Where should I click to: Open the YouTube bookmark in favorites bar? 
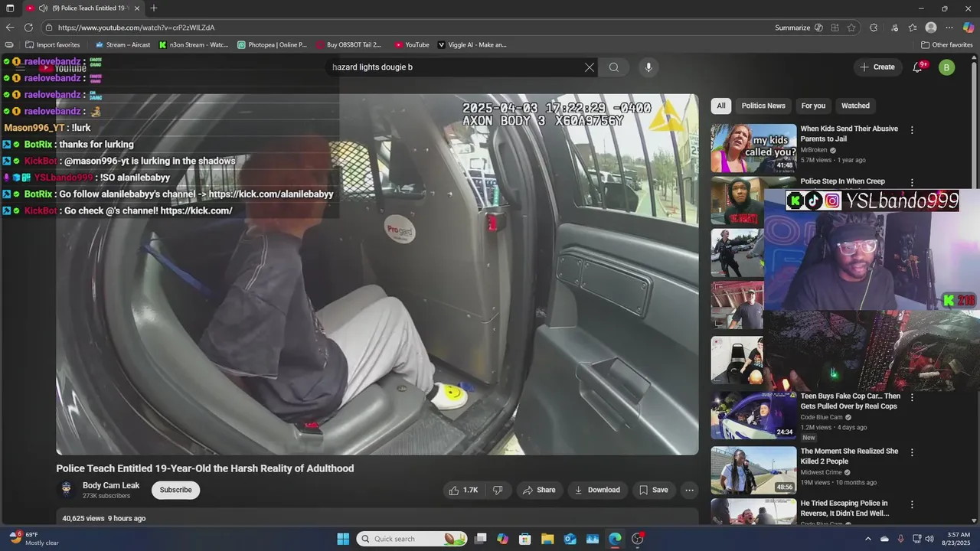[412, 45]
